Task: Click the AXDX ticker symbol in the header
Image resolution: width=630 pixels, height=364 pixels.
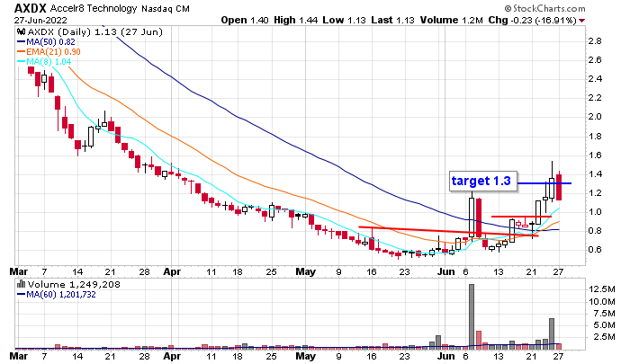Action: click(30, 8)
